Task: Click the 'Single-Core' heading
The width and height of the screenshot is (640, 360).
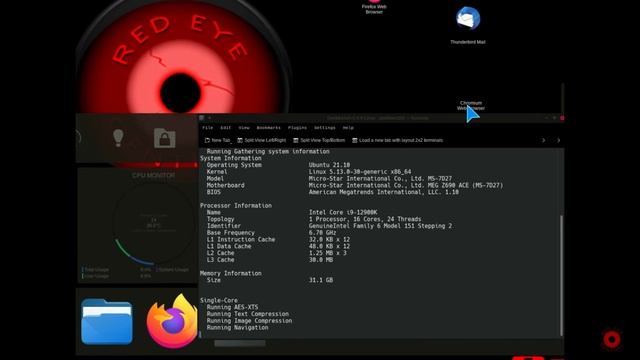Action: 219,300
